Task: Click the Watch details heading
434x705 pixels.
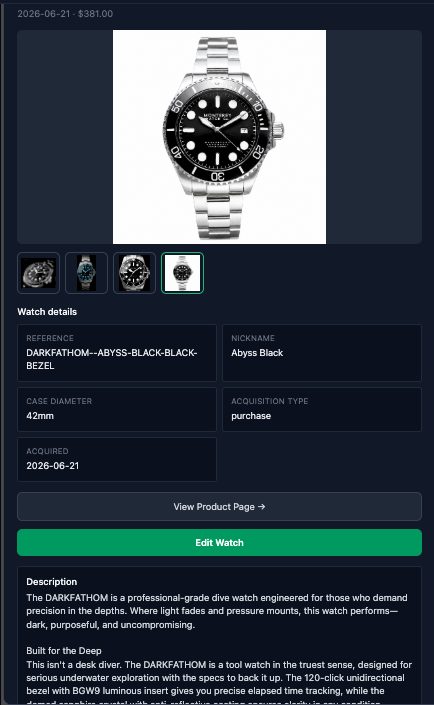Action: [x=47, y=312]
